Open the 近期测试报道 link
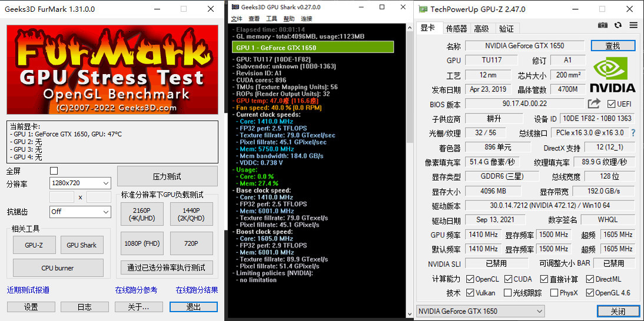Image resolution: width=644 pixels, height=321 pixels. 28,290
